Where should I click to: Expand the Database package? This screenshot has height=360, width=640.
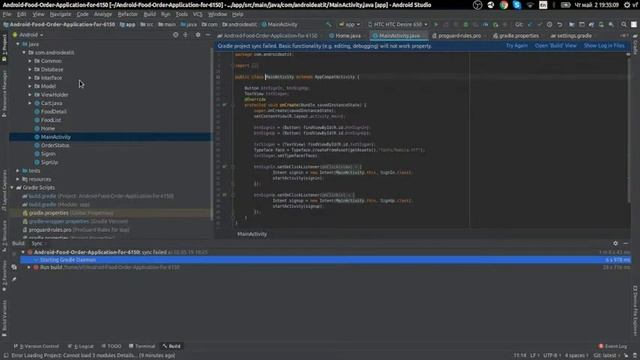(30, 69)
